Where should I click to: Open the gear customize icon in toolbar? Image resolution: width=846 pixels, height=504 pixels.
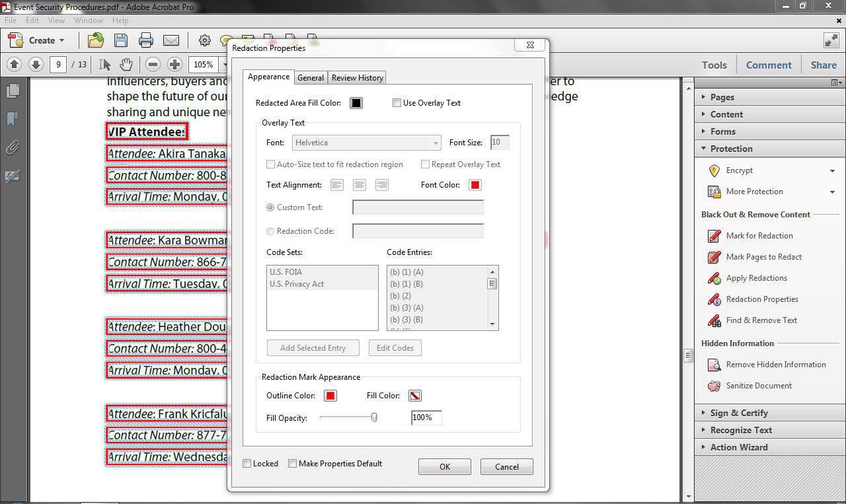coord(204,40)
